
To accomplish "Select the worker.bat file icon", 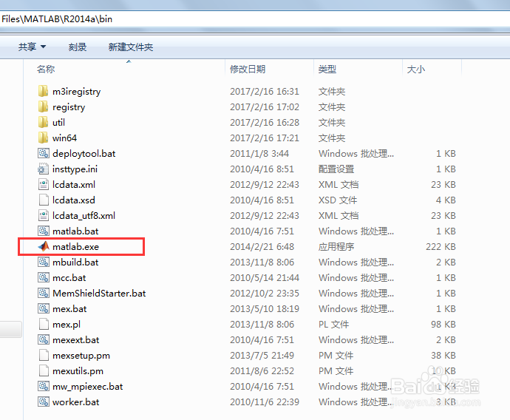I will click(44, 402).
